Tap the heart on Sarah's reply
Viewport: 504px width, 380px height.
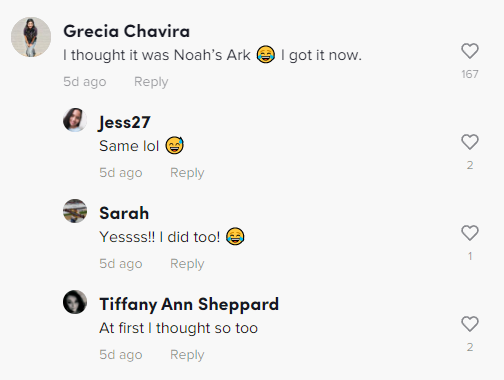(470, 233)
